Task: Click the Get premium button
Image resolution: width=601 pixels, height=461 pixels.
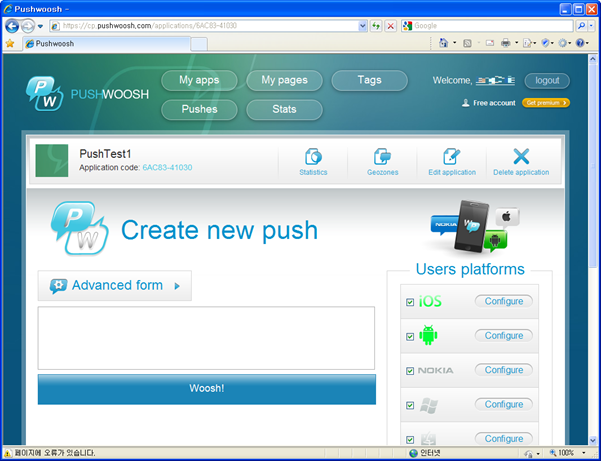Action: coord(546,103)
